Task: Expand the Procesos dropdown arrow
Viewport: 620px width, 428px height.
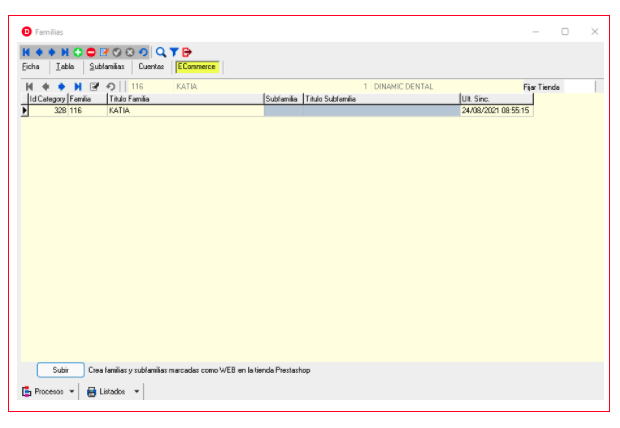Action: [x=72, y=391]
